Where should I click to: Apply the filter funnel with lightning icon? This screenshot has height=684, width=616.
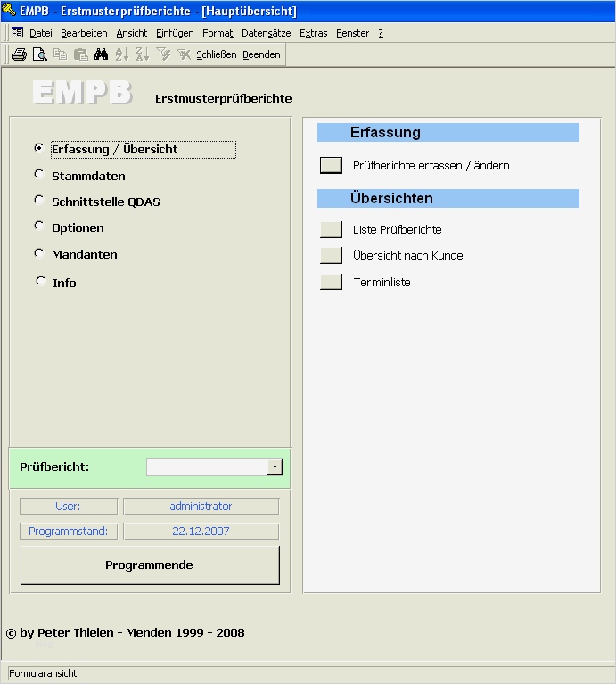tap(163, 54)
